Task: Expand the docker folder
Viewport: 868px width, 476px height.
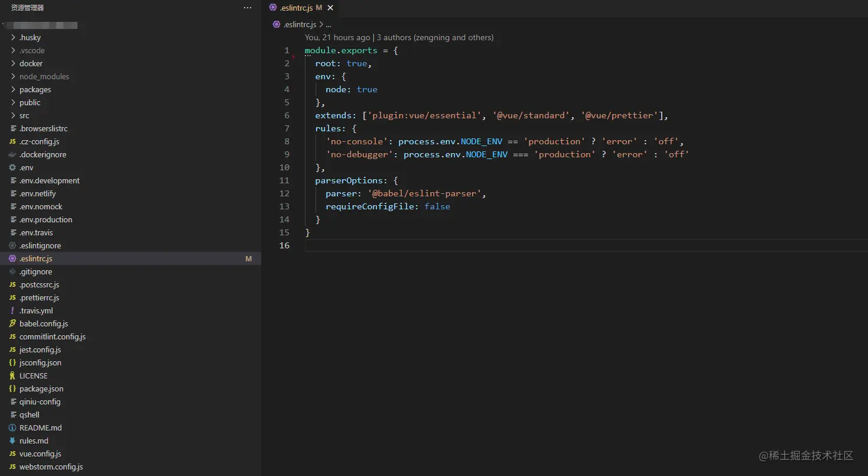Action: (14, 63)
